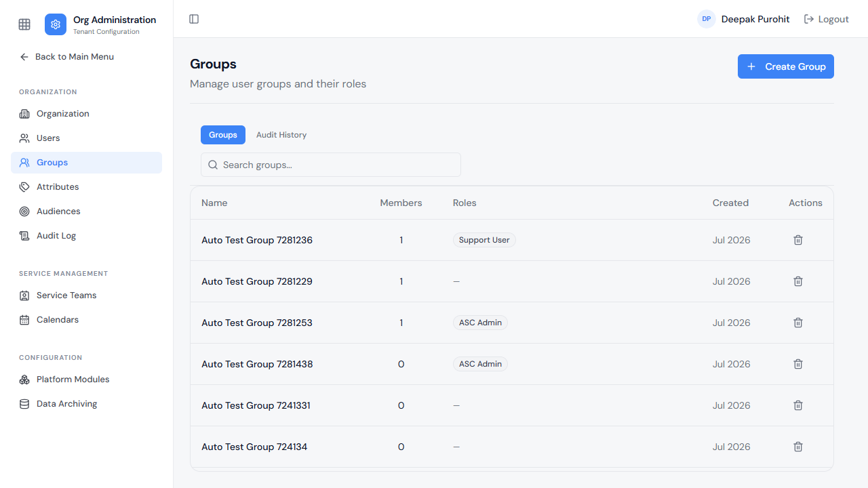Delete Auto Test Group 724134
The height and width of the screenshot is (488, 868).
click(x=798, y=447)
